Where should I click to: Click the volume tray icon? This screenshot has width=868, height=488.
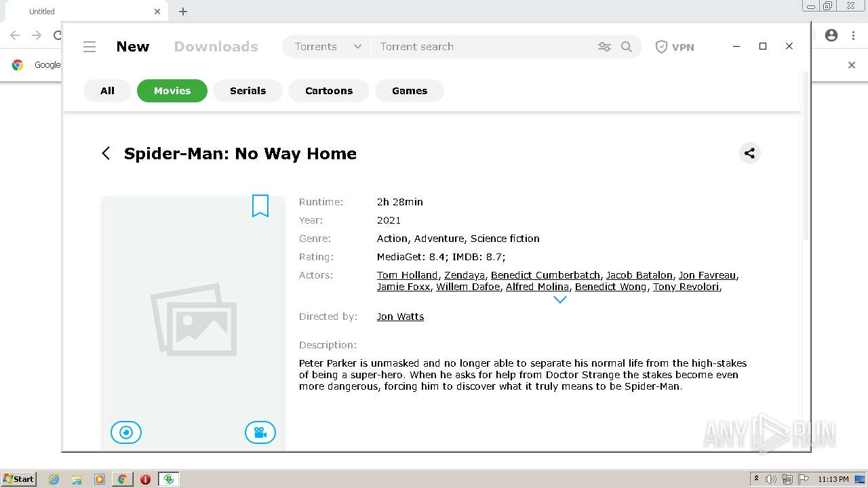tap(771, 479)
